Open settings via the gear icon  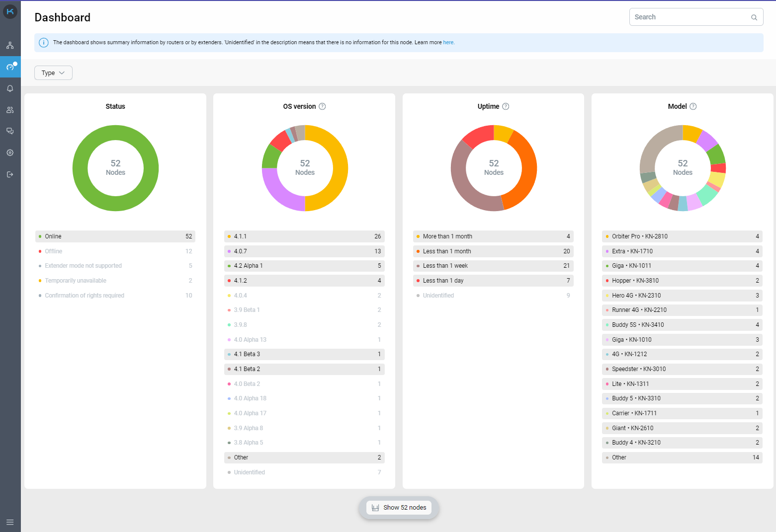(x=10, y=152)
